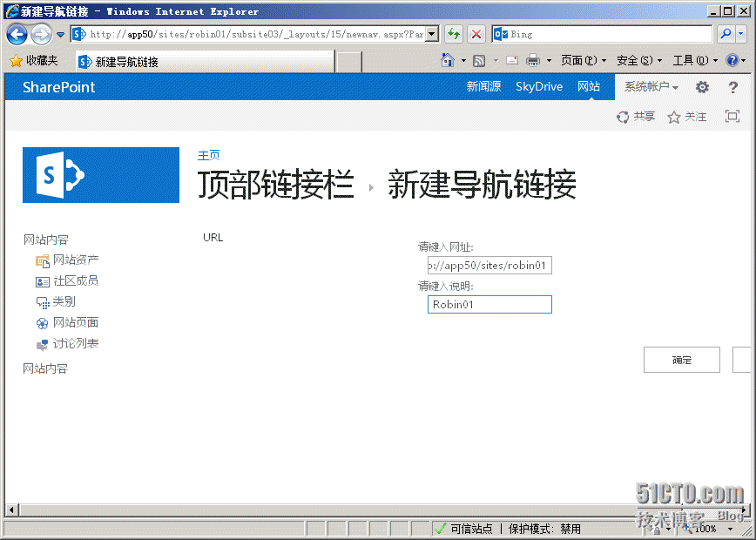Screen dimensions: 756x540
Task: Click the RSS feeds icon
Action: [479, 61]
